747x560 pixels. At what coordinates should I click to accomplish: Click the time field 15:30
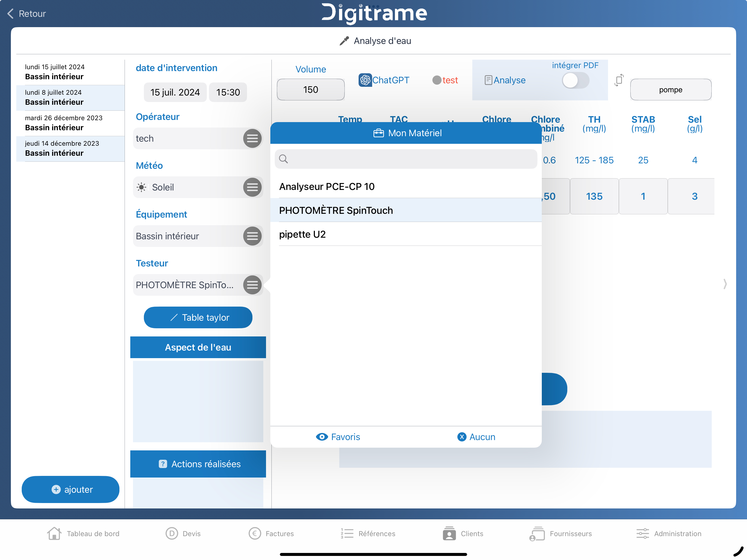(x=228, y=92)
